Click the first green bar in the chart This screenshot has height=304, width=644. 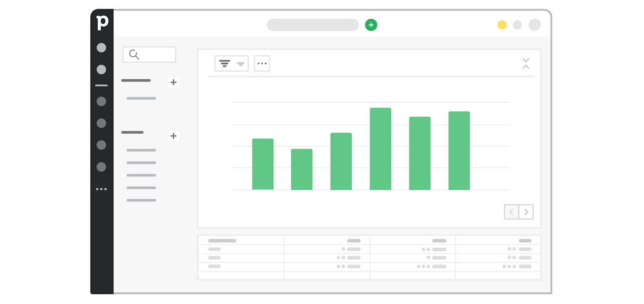(x=263, y=164)
